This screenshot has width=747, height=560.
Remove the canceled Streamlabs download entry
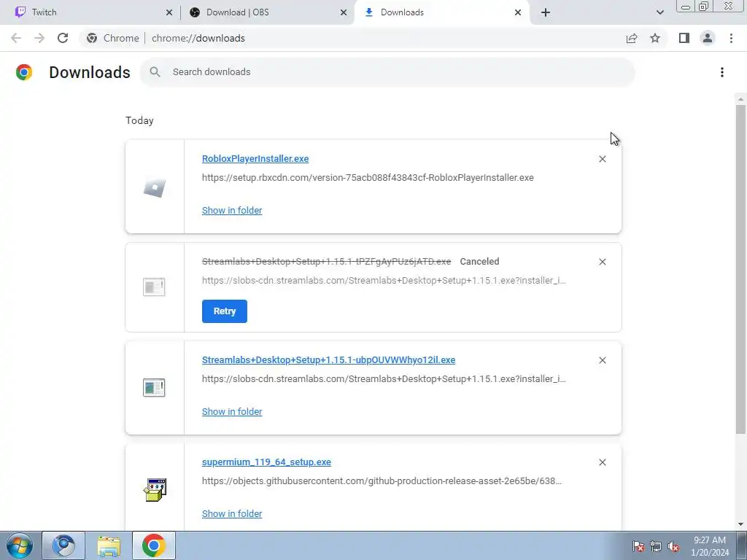pos(602,262)
